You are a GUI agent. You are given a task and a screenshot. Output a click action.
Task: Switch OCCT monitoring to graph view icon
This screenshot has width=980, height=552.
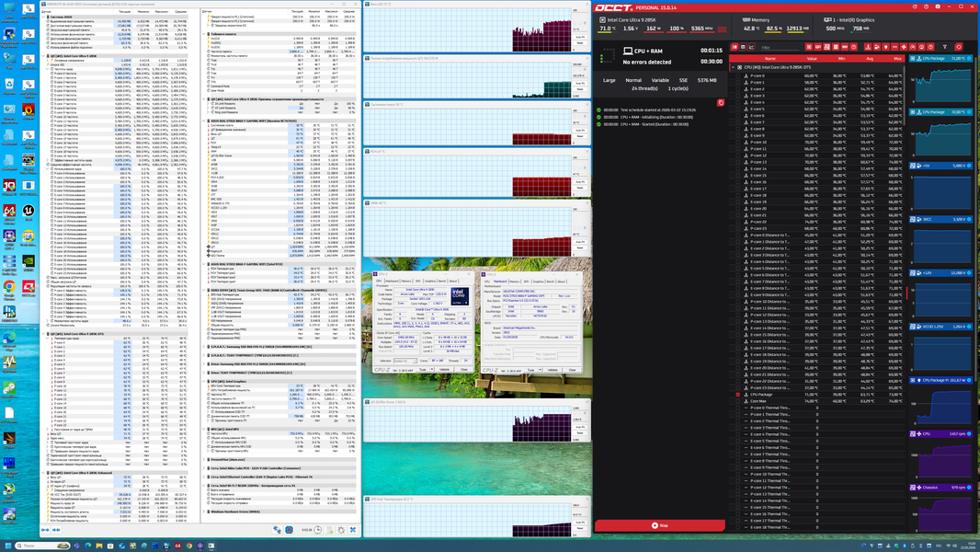751,47
